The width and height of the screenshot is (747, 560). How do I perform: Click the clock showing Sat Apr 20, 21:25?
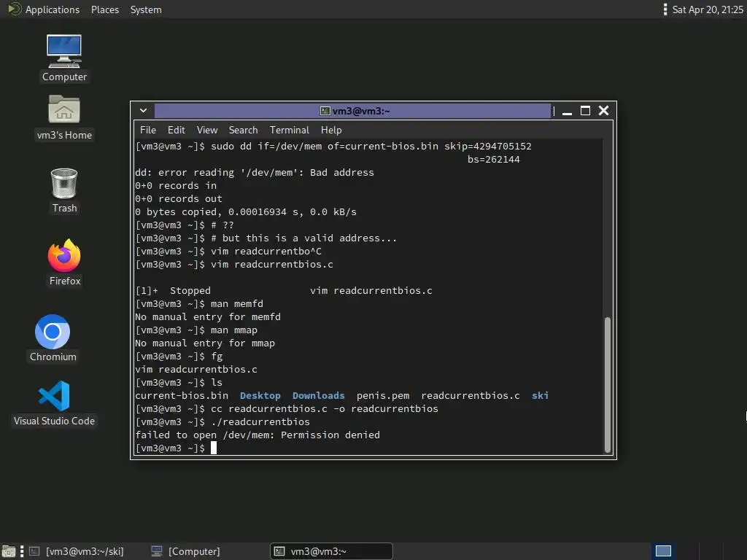(x=708, y=9)
